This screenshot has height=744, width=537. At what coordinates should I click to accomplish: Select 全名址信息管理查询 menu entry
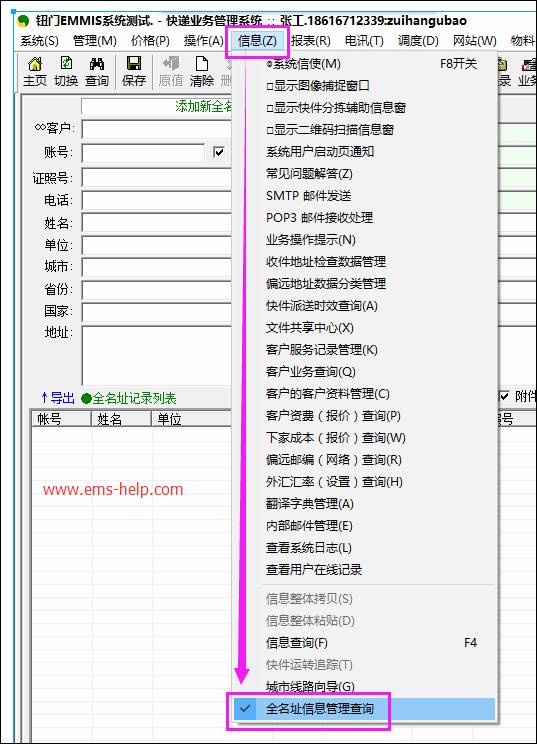point(319,709)
